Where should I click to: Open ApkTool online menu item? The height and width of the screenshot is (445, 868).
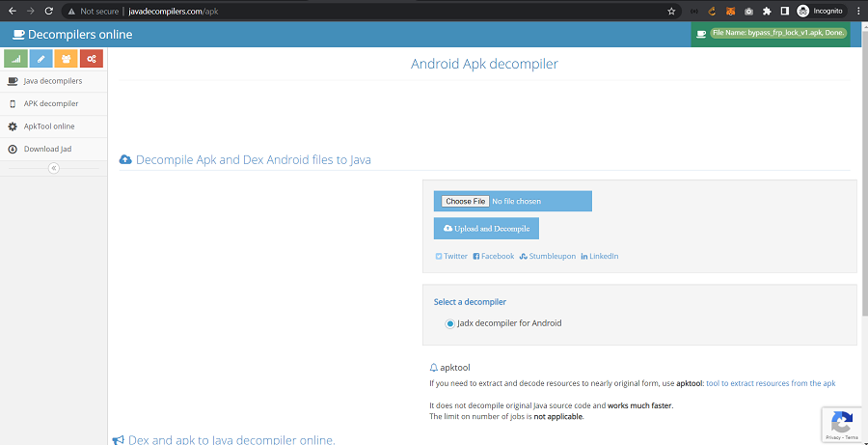pyautogui.click(x=54, y=126)
